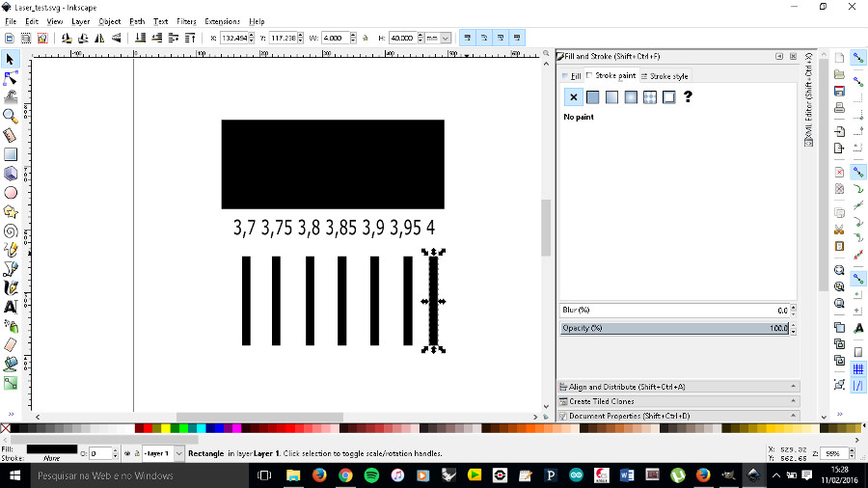Open the Path menu
Image resolution: width=868 pixels, height=488 pixels.
[137, 21]
